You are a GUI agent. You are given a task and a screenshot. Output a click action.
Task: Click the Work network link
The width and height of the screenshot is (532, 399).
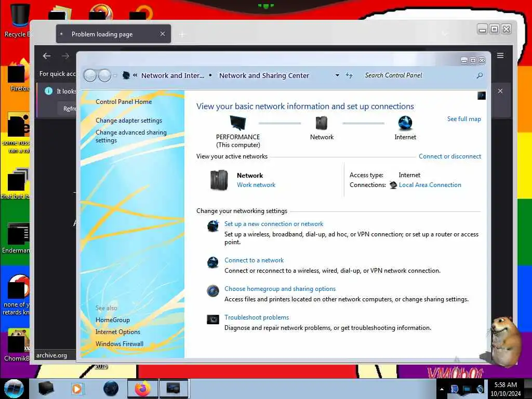pos(256,185)
